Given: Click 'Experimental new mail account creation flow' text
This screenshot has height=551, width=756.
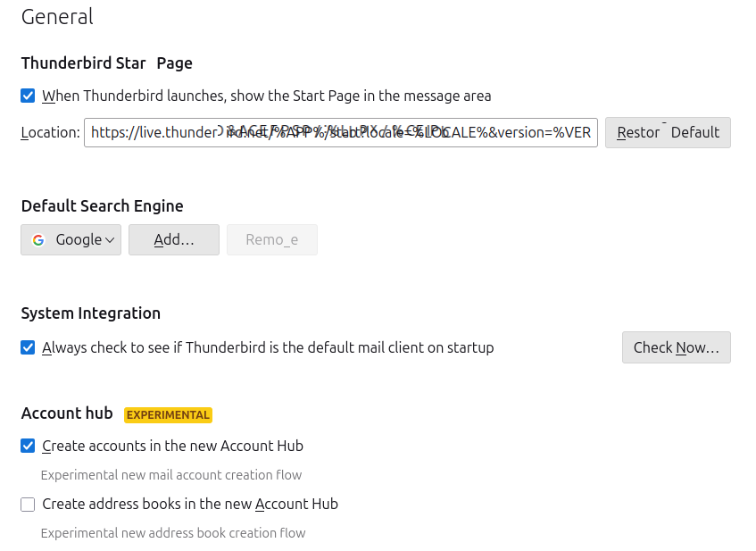Looking at the screenshot, I should pos(171,475).
